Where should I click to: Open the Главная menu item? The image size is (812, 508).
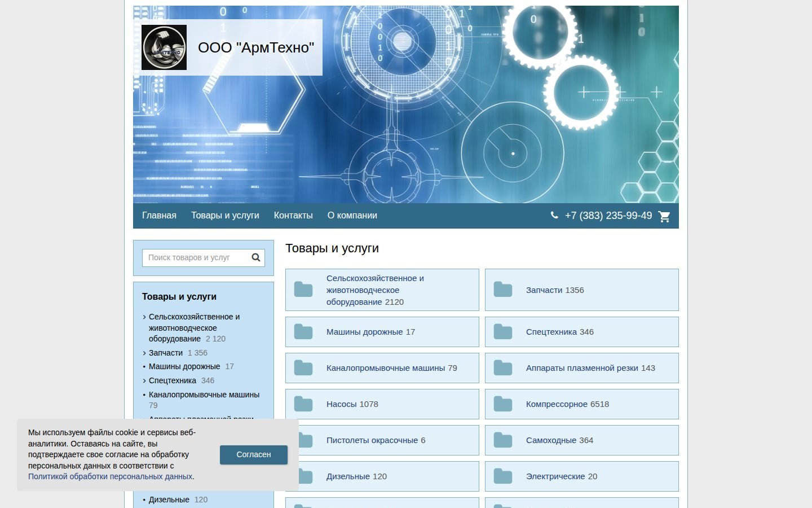pos(159,216)
